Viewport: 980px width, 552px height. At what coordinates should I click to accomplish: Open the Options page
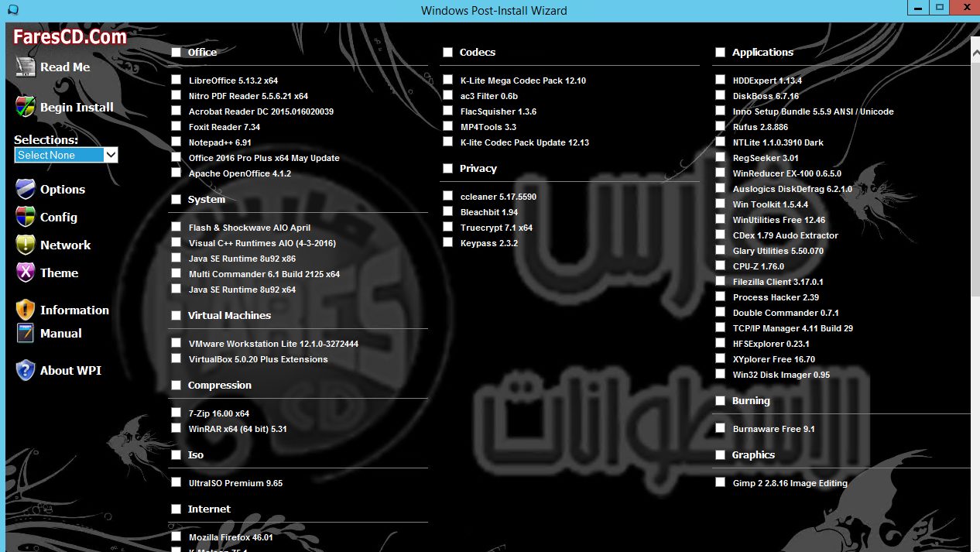tap(63, 190)
